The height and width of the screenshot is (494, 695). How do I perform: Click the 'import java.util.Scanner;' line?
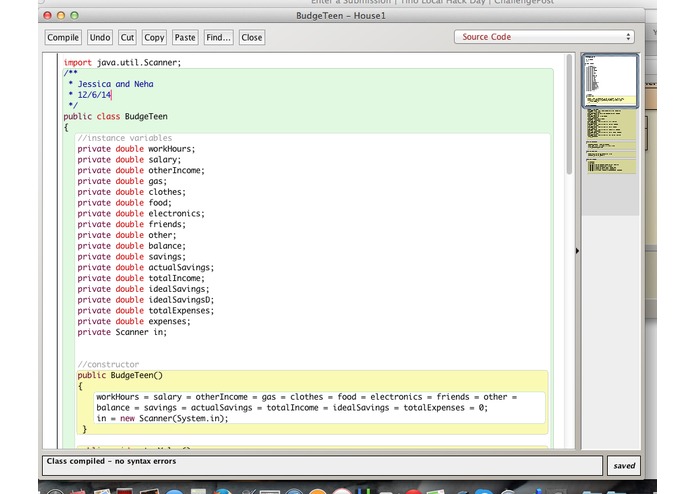[x=122, y=62]
